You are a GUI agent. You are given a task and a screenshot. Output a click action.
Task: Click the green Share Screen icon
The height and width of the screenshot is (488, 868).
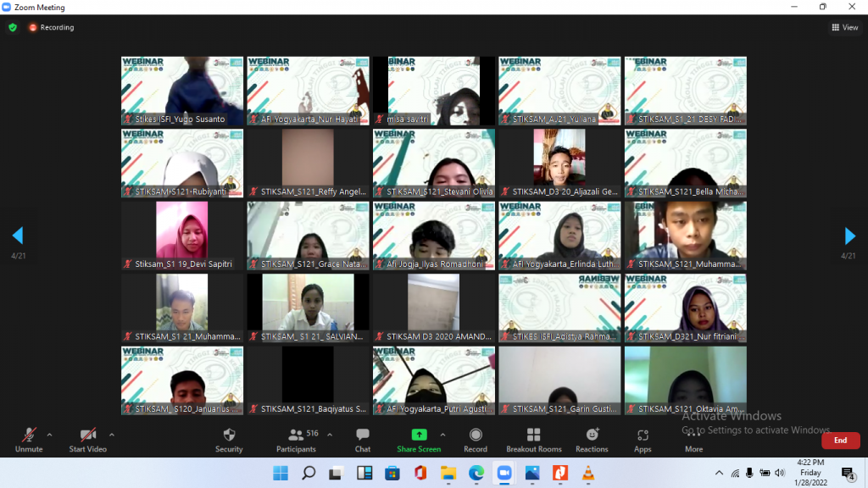coord(419,435)
